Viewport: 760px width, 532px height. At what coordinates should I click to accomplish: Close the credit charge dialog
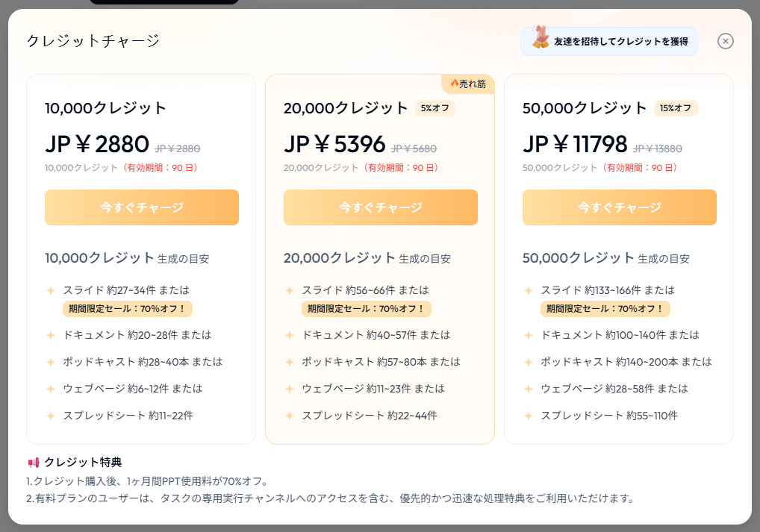pyautogui.click(x=725, y=41)
